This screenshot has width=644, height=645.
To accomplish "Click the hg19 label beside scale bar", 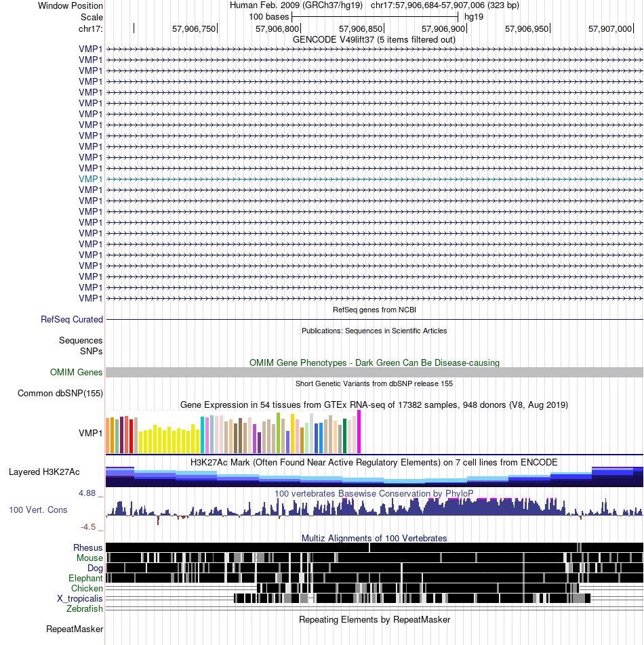I will pyautogui.click(x=474, y=17).
